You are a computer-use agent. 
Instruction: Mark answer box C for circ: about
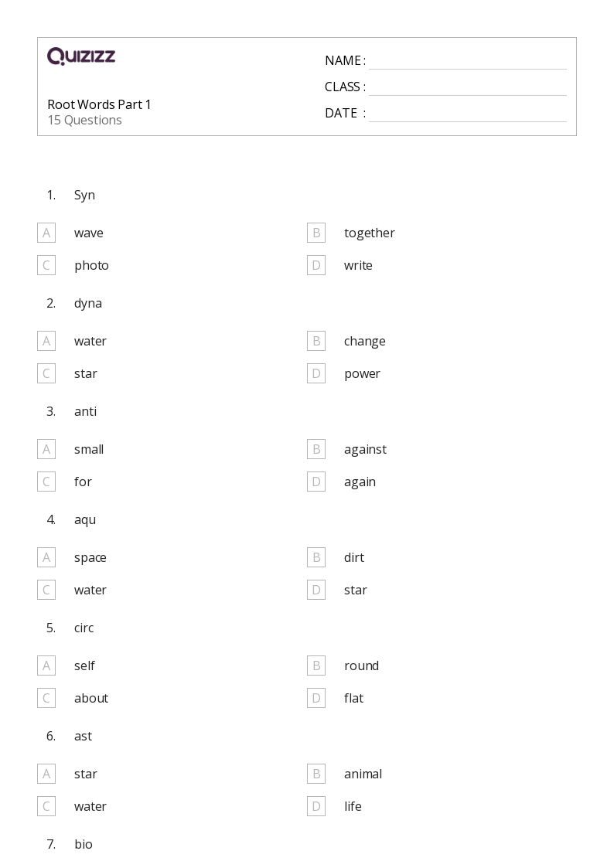pyautogui.click(x=46, y=698)
